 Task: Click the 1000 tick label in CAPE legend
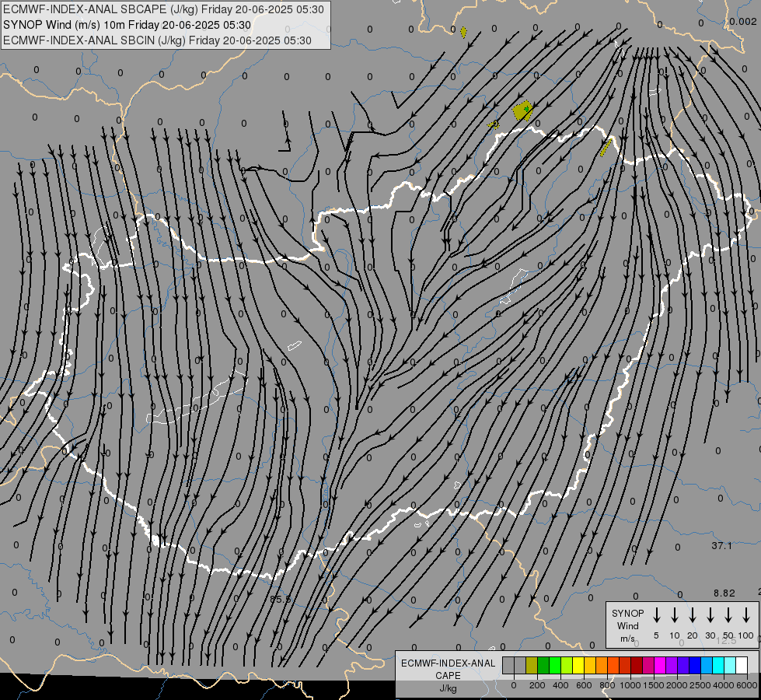[x=630, y=685]
